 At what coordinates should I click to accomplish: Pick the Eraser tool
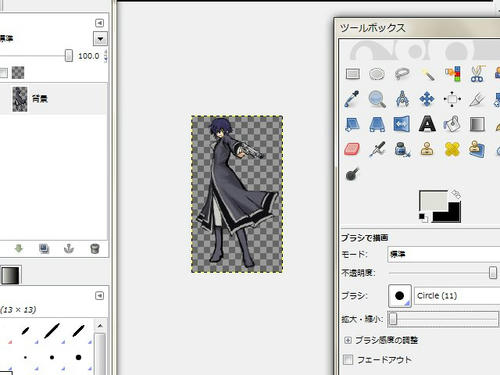click(x=352, y=149)
